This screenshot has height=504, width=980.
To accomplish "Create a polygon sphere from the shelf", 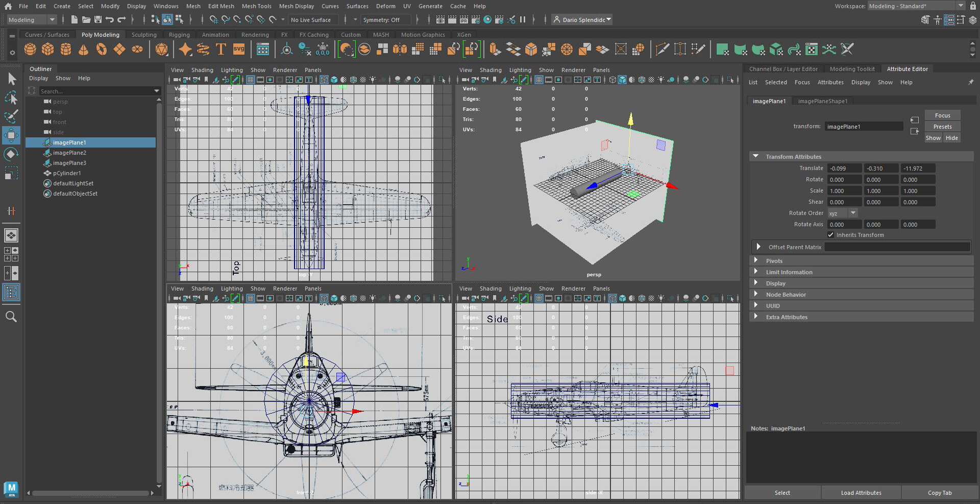I will 30,49.
